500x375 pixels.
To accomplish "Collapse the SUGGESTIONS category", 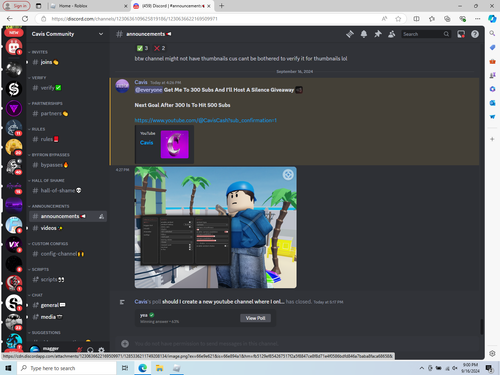I will [x=44, y=333].
